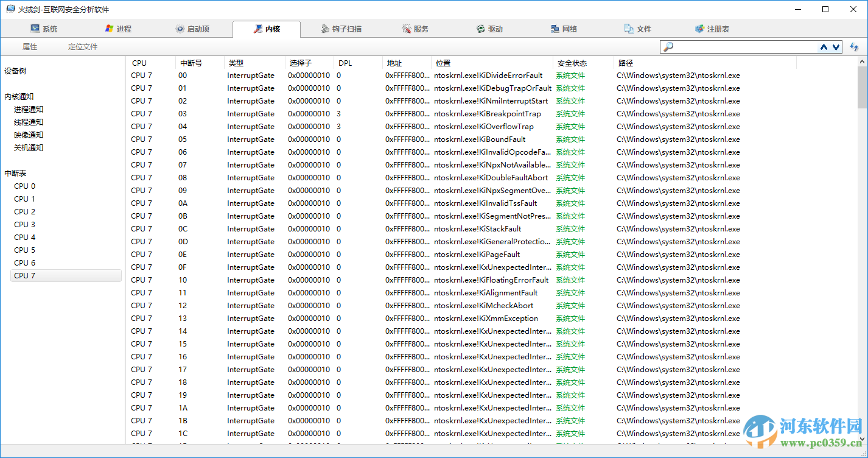
Task: Sort by the 地址 column header
Action: [407, 63]
